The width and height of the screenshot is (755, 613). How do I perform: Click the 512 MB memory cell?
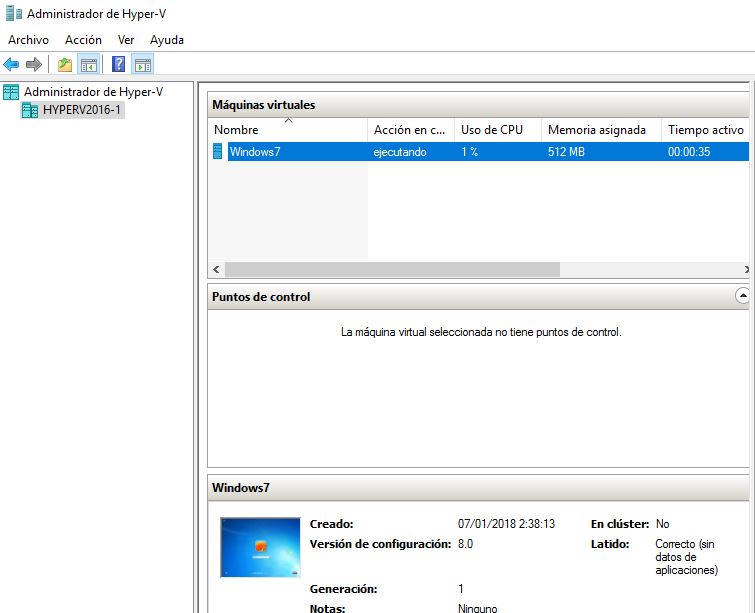[566, 152]
